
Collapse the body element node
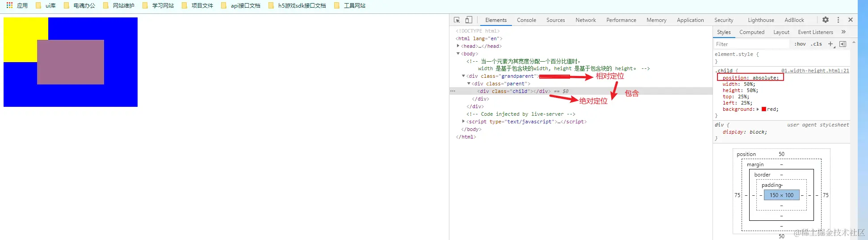pyautogui.click(x=458, y=53)
